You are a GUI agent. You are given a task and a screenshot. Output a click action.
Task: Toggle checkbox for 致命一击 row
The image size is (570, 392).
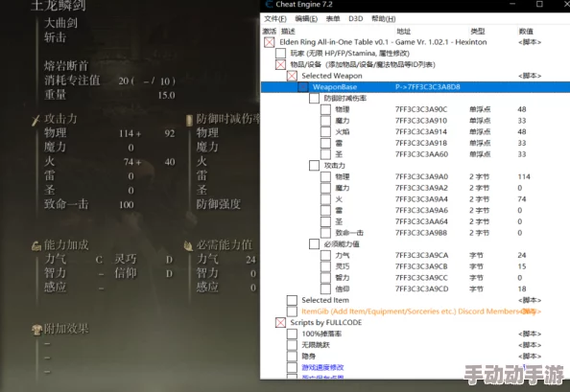tap(325, 233)
